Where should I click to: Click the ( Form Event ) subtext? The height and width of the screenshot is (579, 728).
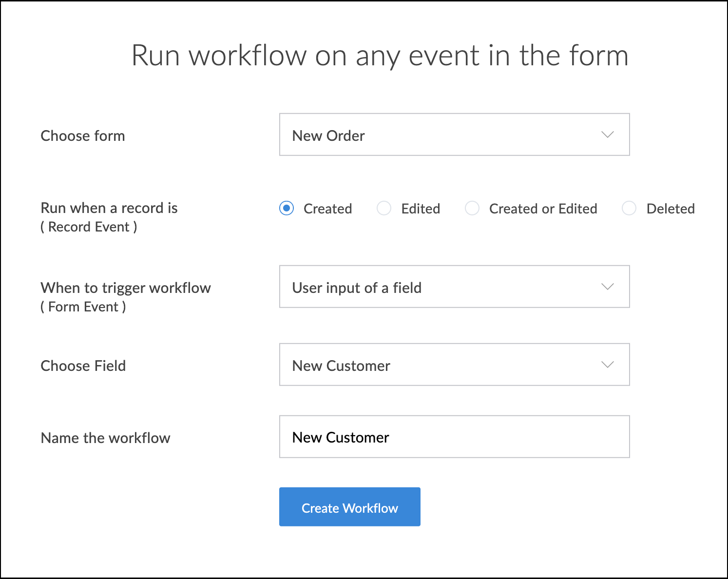pos(83,307)
